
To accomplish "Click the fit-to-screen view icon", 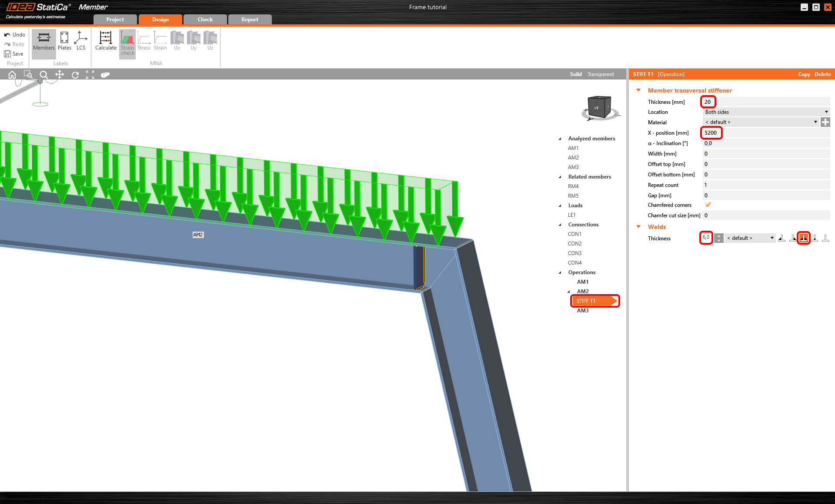I will click(90, 75).
